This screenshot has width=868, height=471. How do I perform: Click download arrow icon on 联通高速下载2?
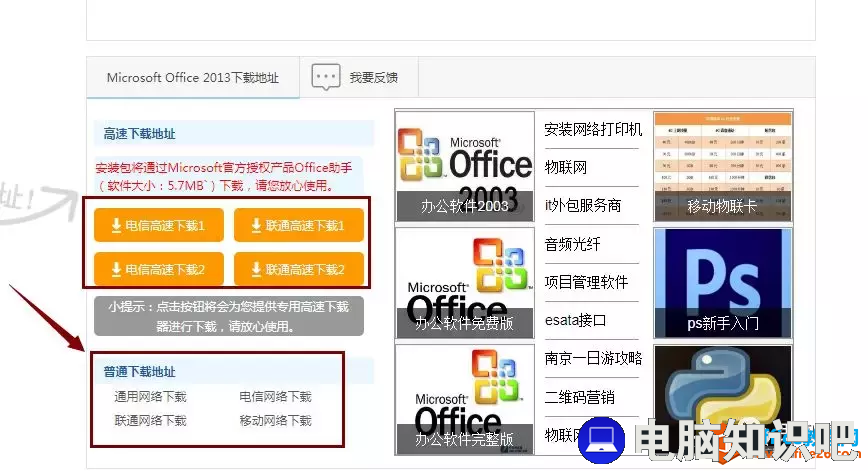click(x=256, y=270)
